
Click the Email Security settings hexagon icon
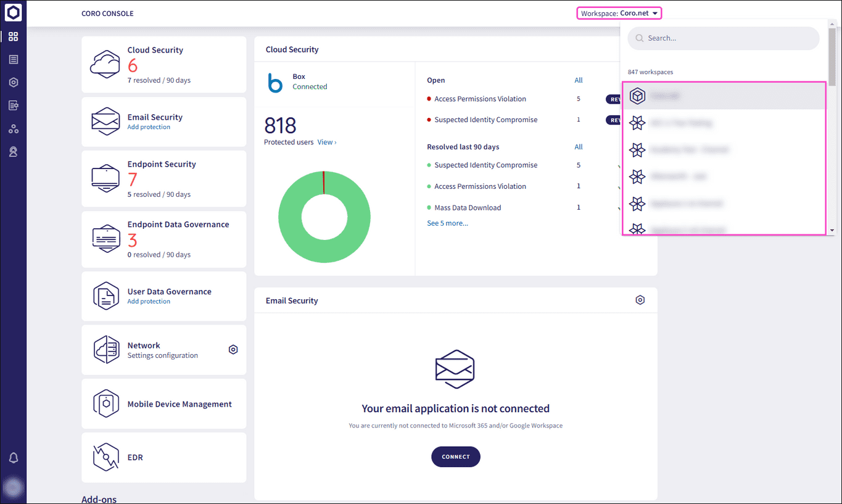click(640, 300)
